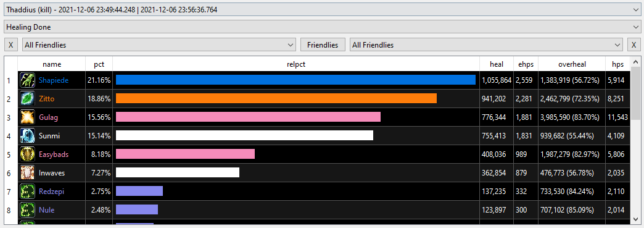Image resolution: width=644 pixels, height=228 pixels.
Task: Click the 15.14% pct cell
Action: tap(99, 136)
